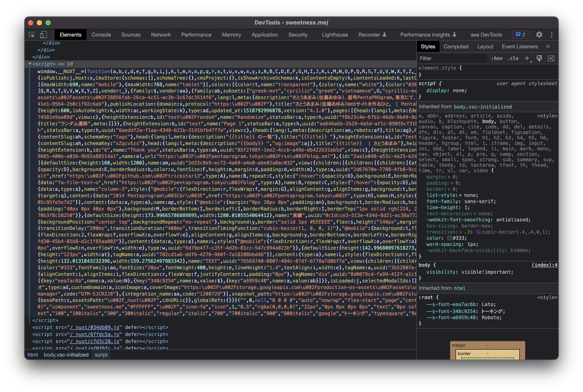583x392 pixels.
Task: Edit the -webkit-font-smoothing: antialiased declaration
Action: 478,220
